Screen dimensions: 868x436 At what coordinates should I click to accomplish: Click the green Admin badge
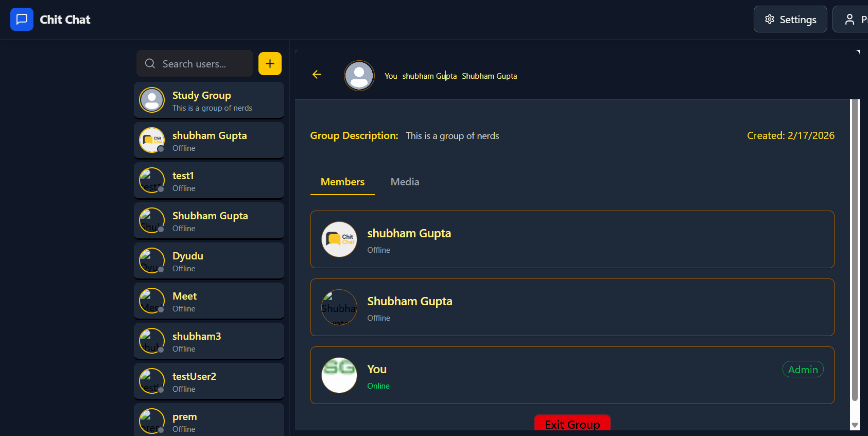pos(803,370)
